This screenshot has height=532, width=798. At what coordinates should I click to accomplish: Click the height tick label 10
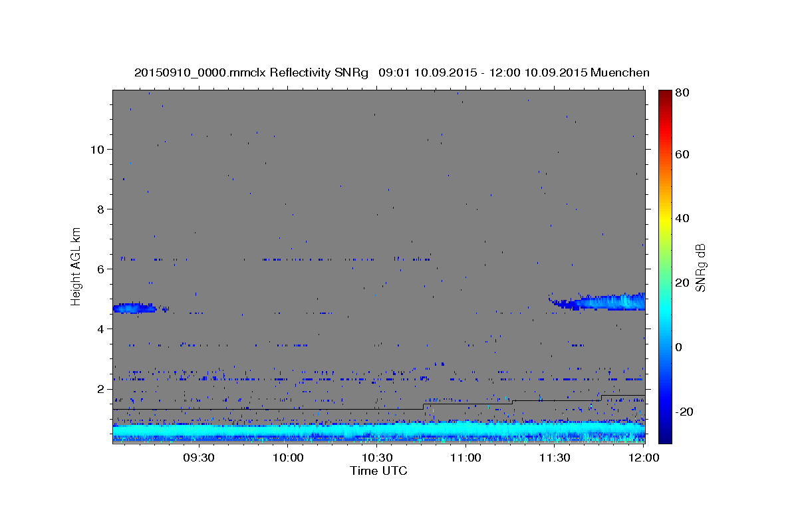click(96, 149)
